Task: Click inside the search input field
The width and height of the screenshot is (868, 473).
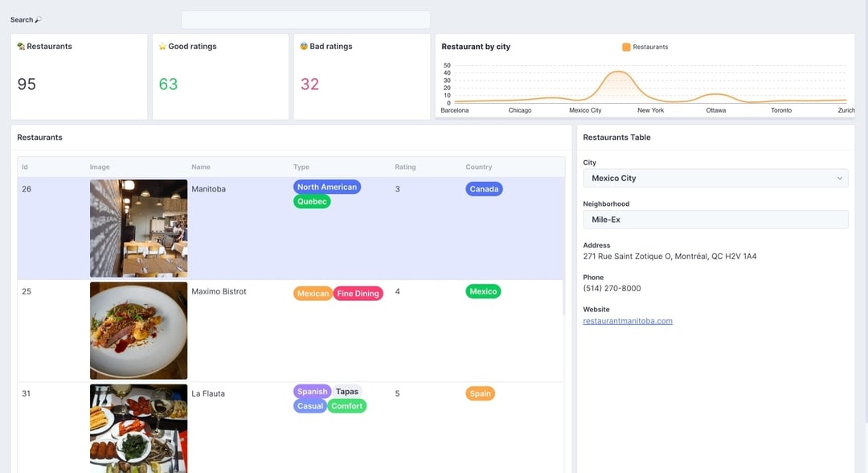Action: click(x=305, y=19)
